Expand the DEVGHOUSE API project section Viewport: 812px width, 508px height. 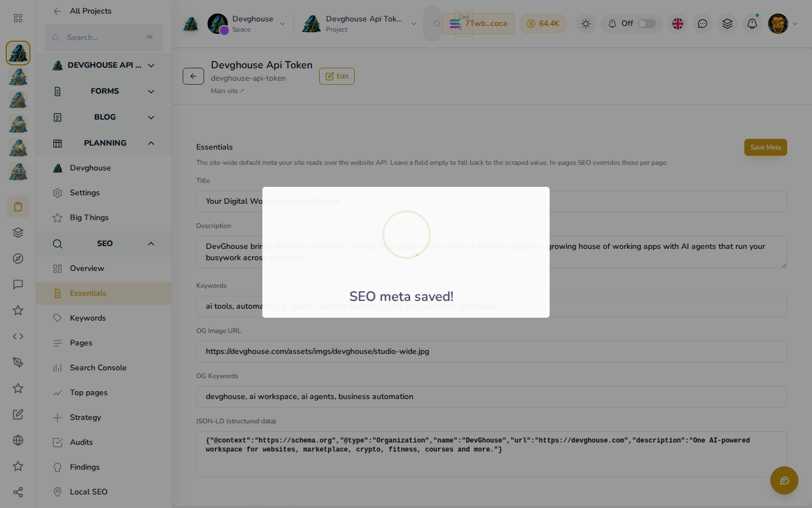coord(104,65)
